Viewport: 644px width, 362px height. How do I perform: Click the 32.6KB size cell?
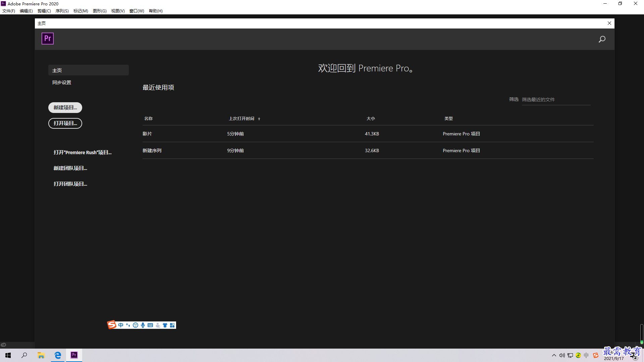click(x=372, y=150)
